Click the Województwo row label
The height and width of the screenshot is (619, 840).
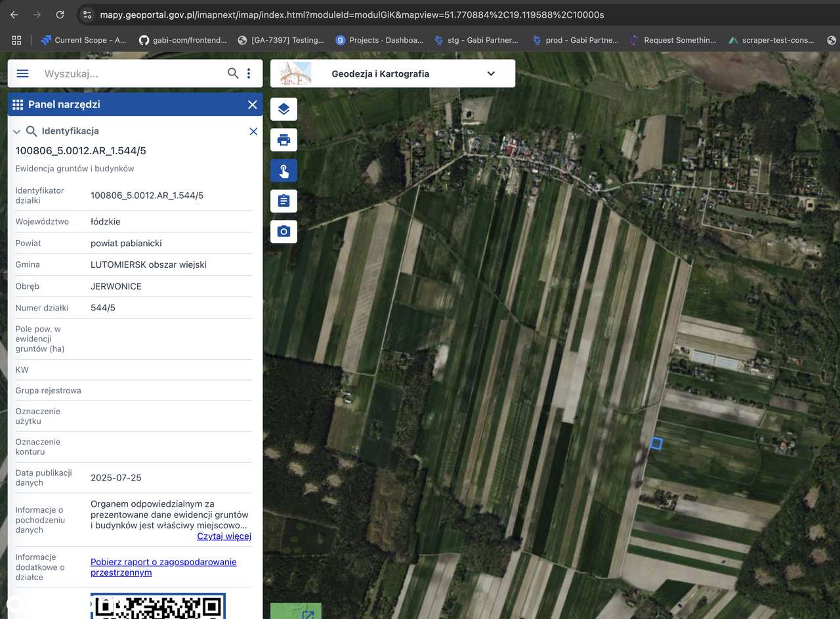click(x=42, y=222)
